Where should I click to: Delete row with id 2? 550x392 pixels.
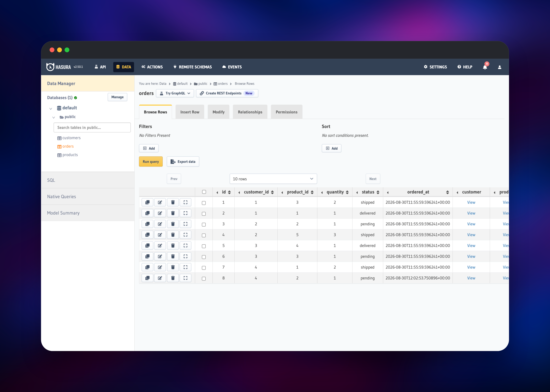[x=173, y=213]
